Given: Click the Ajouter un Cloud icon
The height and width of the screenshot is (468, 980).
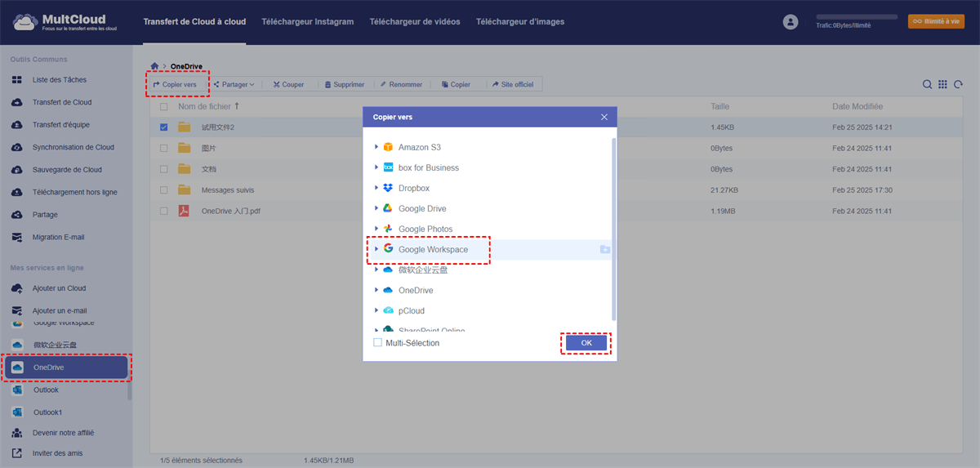Looking at the screenshot, I should [x=17, y=288].
